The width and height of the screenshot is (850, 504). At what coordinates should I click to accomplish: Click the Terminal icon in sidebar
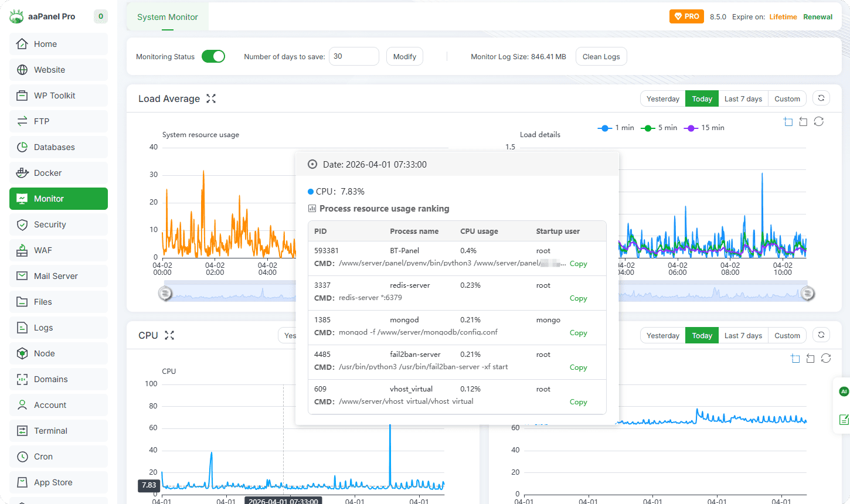[x=22, y=431]
